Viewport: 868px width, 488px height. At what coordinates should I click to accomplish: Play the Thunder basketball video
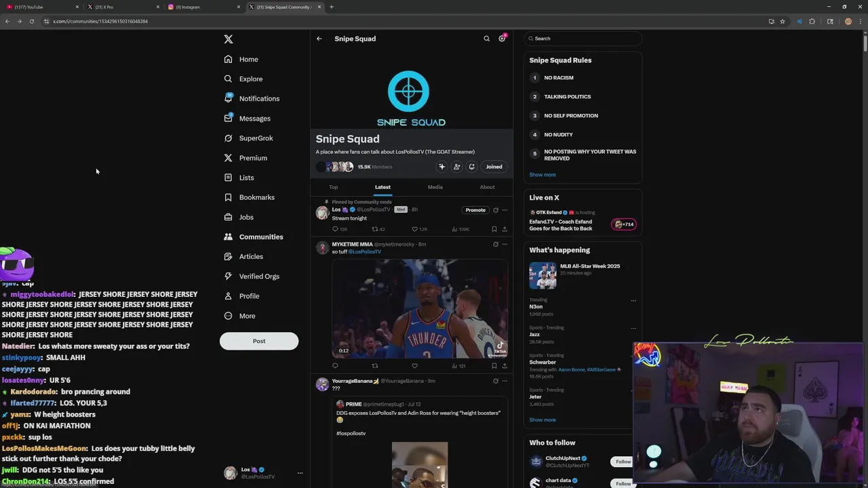[x=420, y=308]
